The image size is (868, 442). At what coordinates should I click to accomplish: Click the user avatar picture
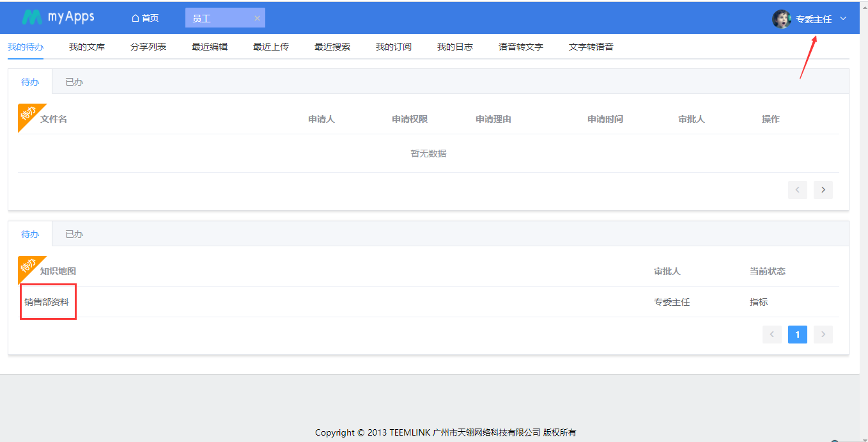point(781,19)
